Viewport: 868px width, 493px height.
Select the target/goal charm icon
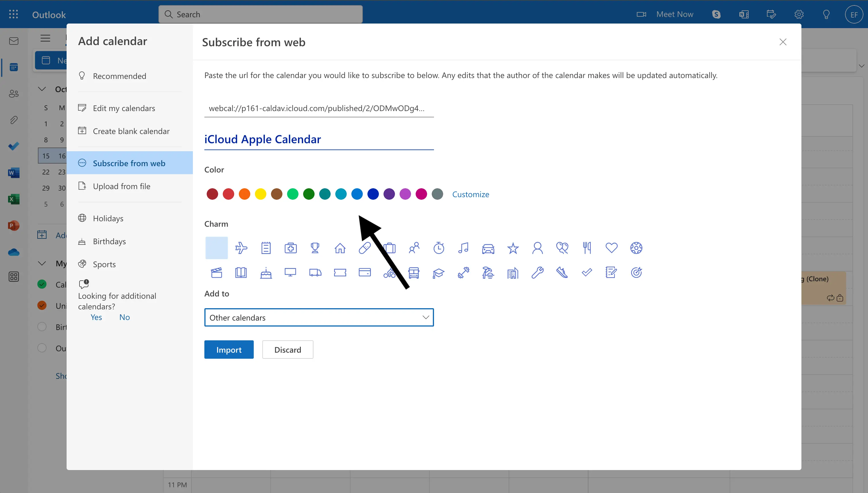[x=637, y=272]
